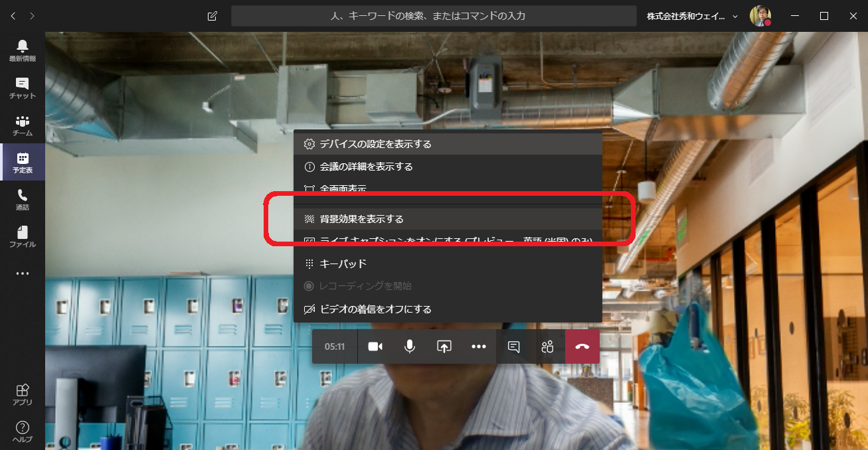Toggle the camera in call toolbar

(375, 346)
